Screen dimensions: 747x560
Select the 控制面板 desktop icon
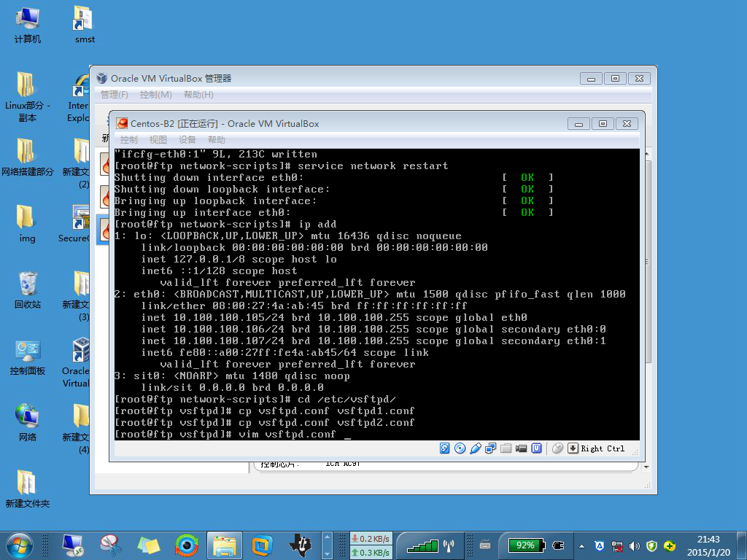pyautogui.click(x=28, y=356)
